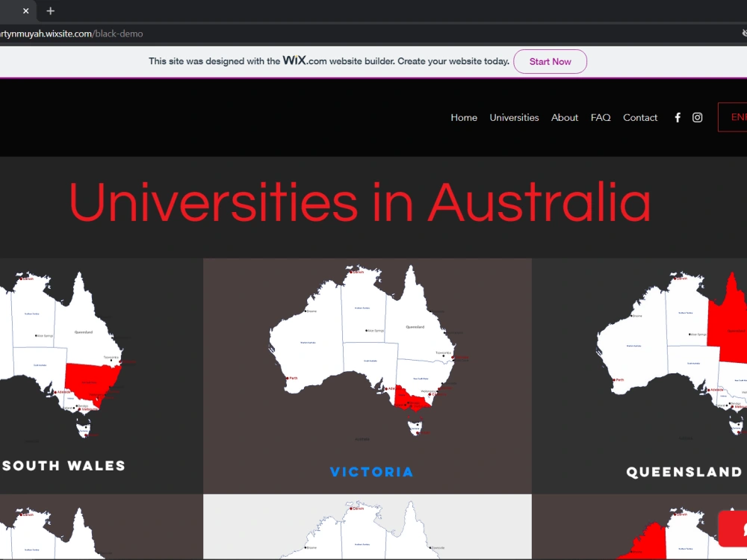Open a new browser tab

click(51, 11)
